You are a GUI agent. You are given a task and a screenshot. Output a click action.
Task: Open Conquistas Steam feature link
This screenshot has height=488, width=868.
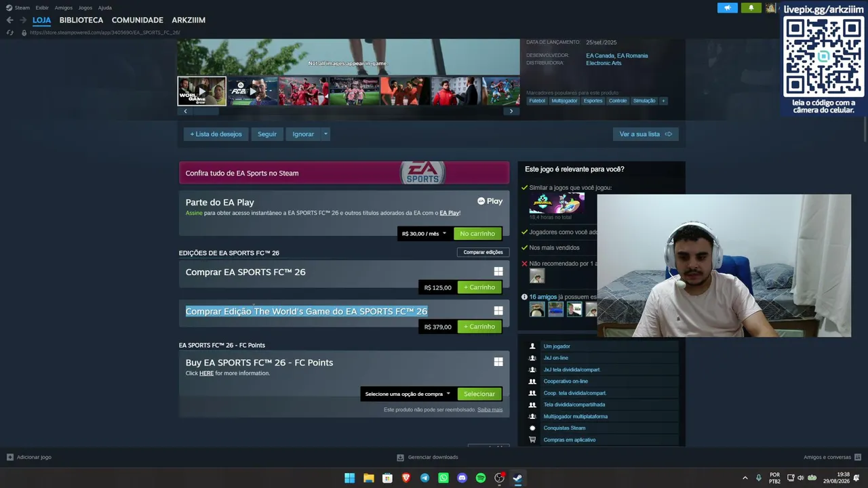click(x=564, y=428)
